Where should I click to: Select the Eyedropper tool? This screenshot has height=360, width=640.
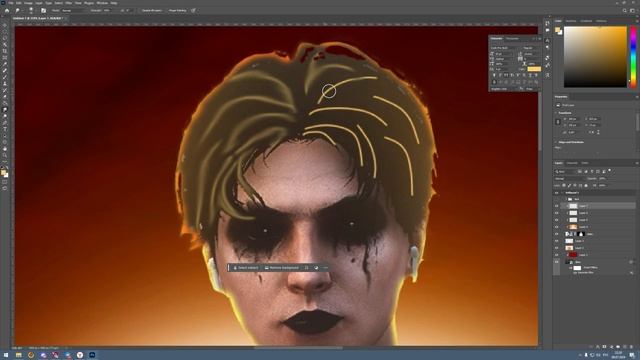point(5,64)
